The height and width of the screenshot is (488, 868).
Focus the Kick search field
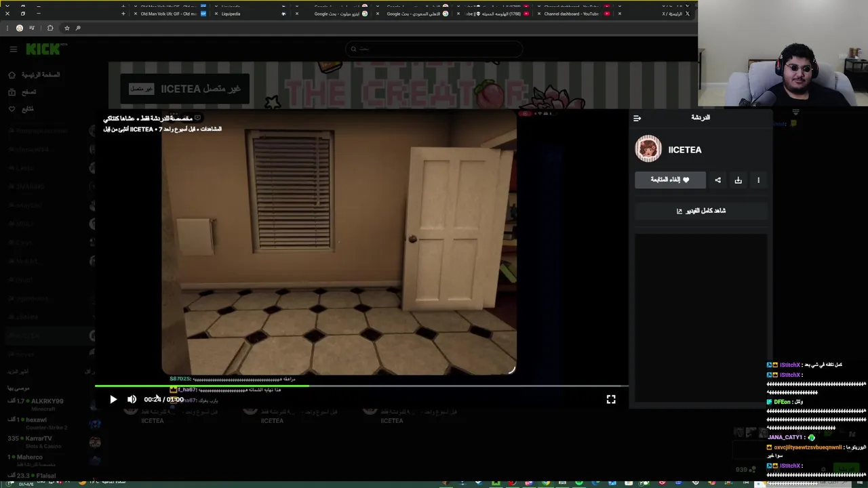(x=434, y=49)
